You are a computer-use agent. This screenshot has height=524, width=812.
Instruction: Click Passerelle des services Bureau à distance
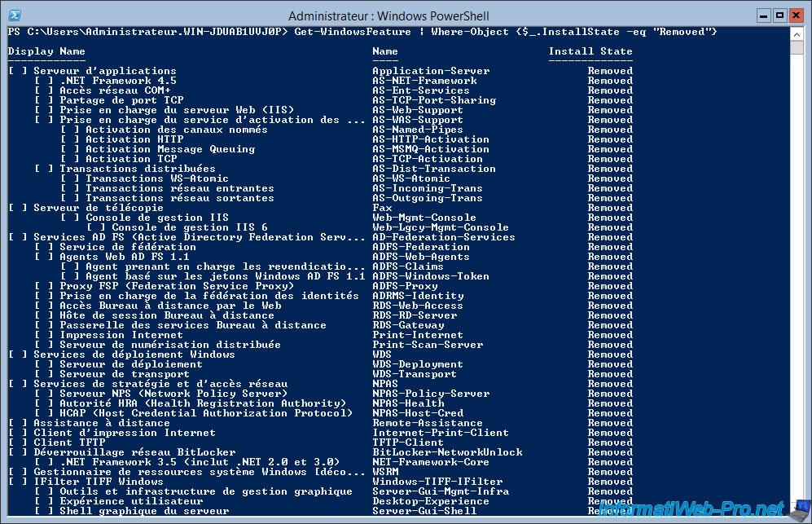pyautogui.click(x=193, y=325)
